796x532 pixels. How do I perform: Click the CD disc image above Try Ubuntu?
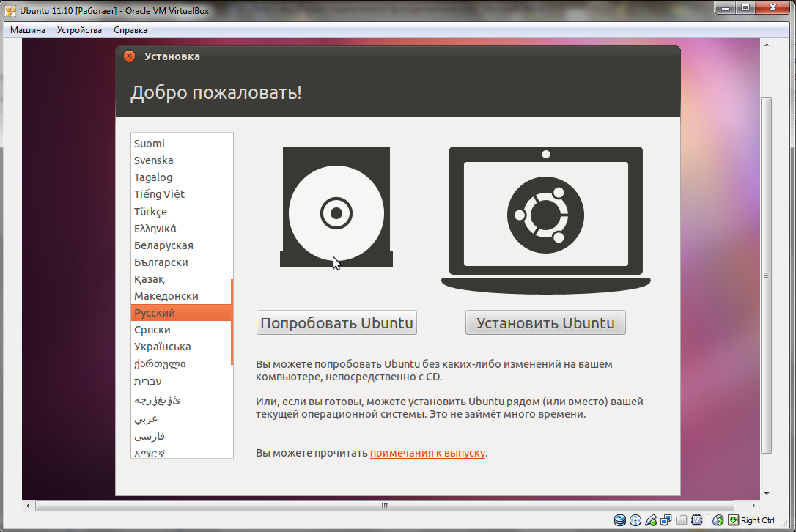pos(336,207)
